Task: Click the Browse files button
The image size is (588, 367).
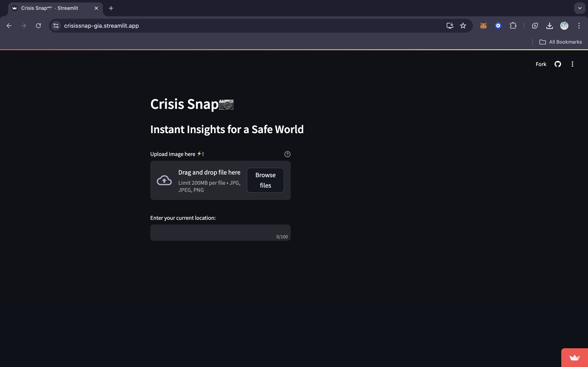Action: pos(265,180)
